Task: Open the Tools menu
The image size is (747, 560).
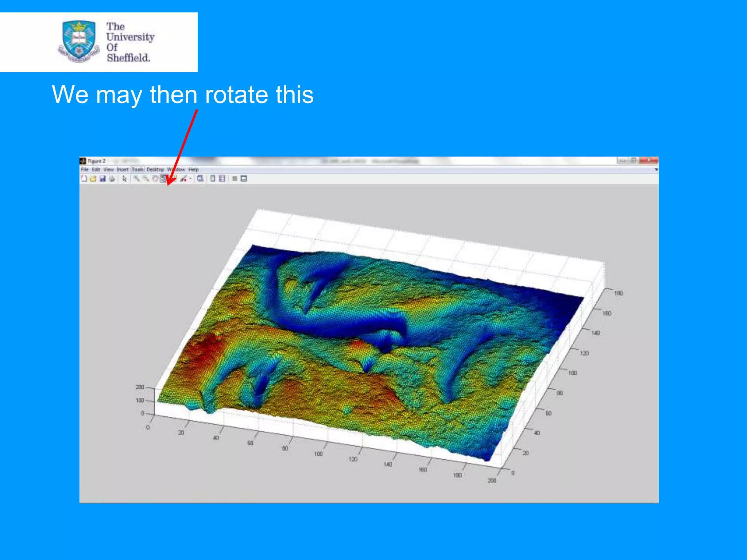Action: 138,170
